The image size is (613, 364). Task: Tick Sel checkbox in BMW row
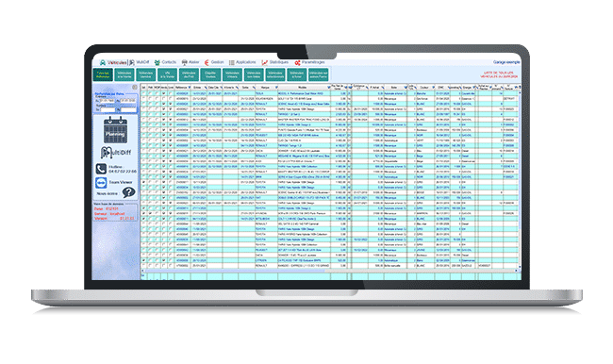(143, 177)
